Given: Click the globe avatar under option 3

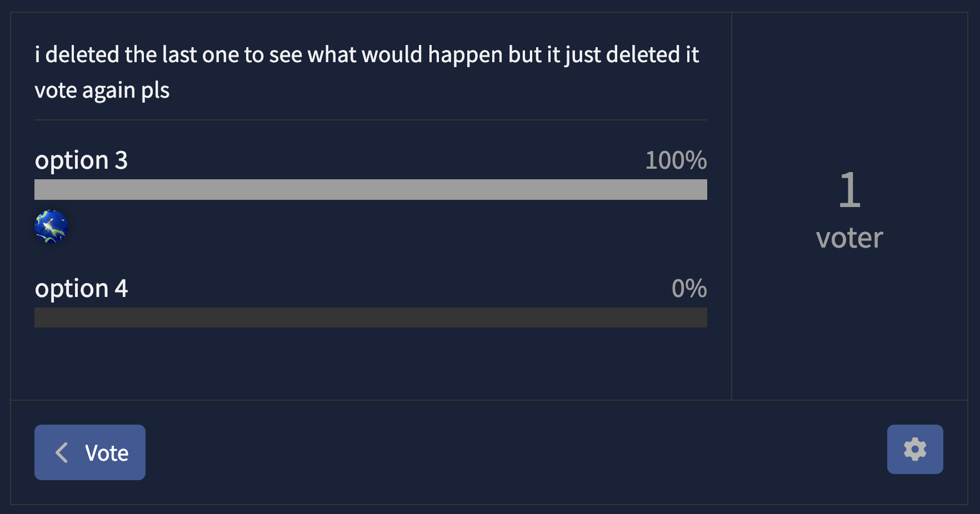Looking at the screenshot, I should tap(51, 226).
